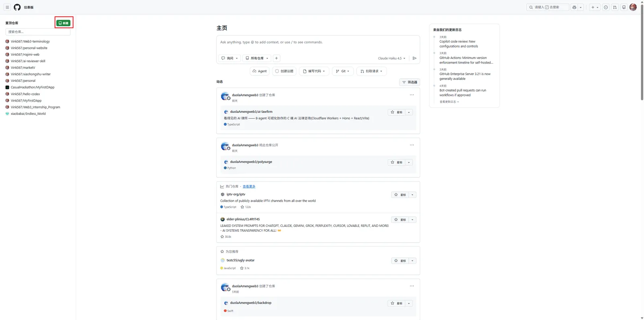The height and width of the screenshot is (320, 644).
Task: Open GitHub Actions Minimum version changelog entry
Action: point(466,60)
